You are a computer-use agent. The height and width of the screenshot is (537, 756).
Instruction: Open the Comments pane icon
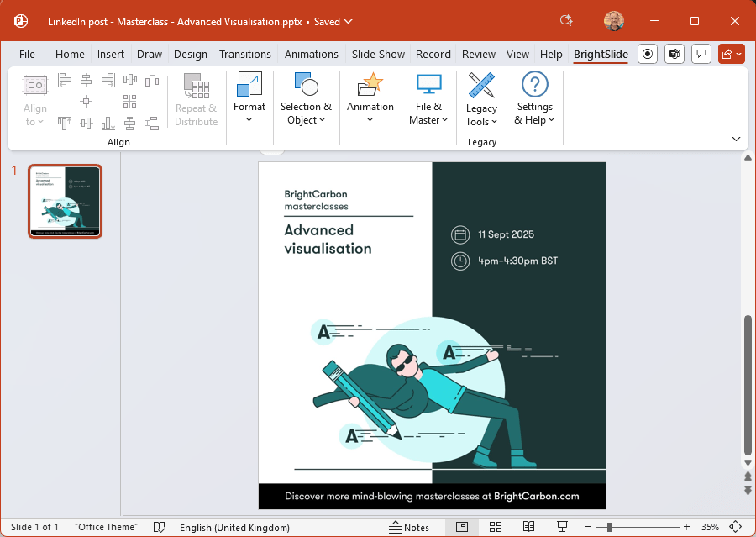coord(701,54)
